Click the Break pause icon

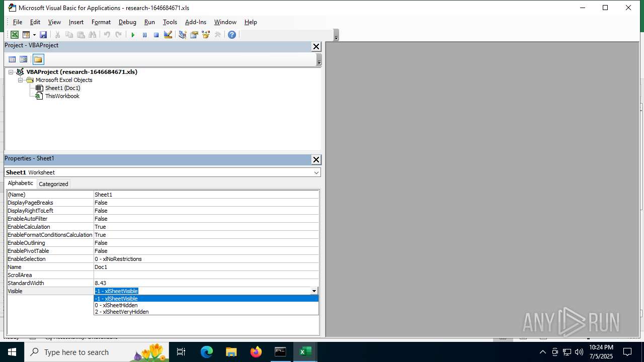(x=144, y=35)
